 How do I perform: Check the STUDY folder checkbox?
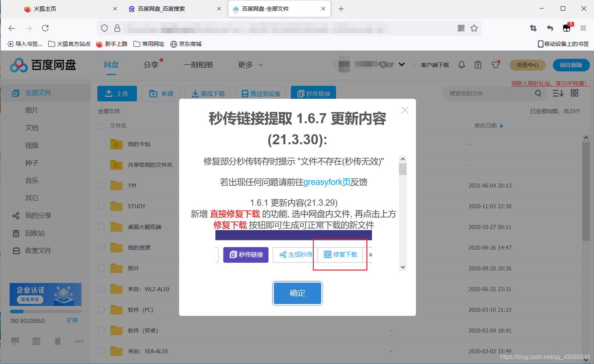pos(101,206)
